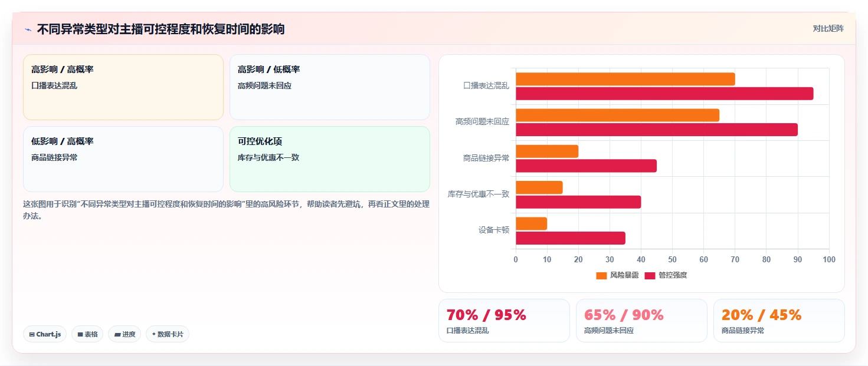Click the x-axis tick label 30
Image resolution: width=868 pixels, height=366 pixels.
click(x=610, y=259)
